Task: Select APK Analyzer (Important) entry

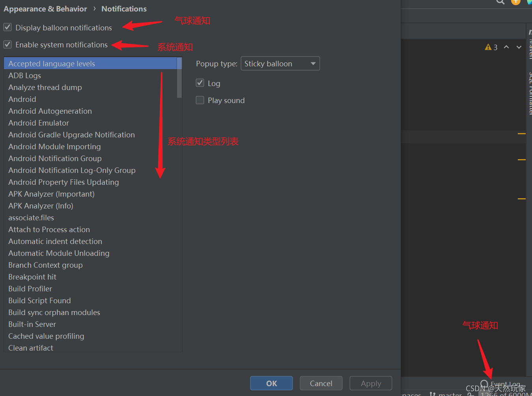Action: (90, 194)
